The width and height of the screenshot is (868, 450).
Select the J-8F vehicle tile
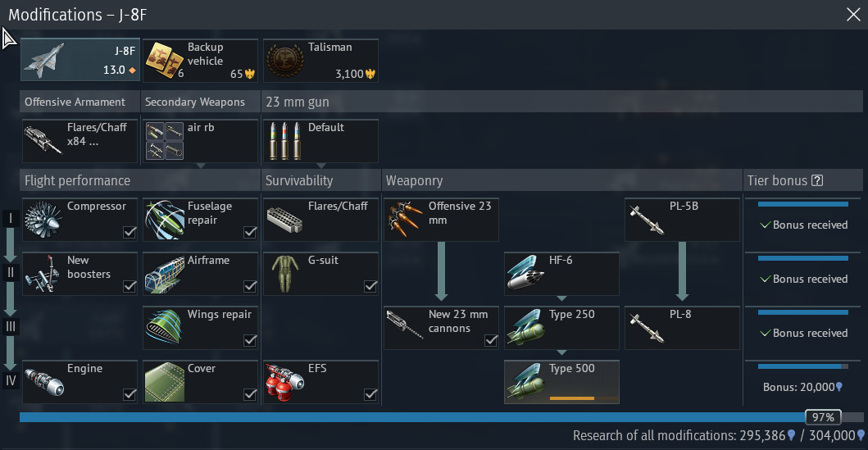(80, 61)
